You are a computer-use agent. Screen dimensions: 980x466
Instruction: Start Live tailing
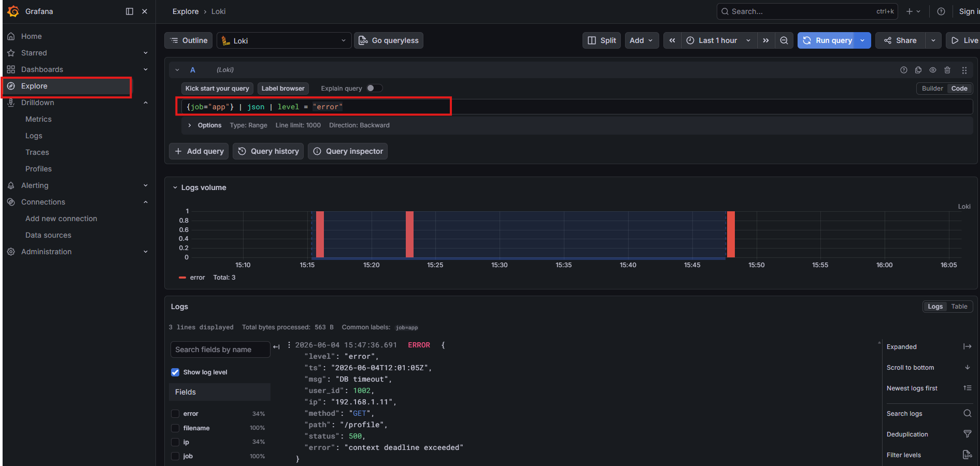point(964,40)
